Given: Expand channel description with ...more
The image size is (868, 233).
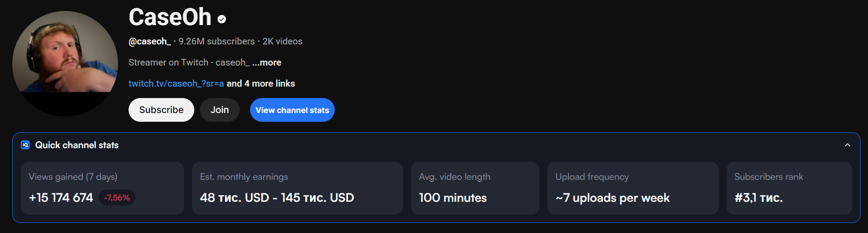Looking at the screenshot, I should click(x=267, y=62).
